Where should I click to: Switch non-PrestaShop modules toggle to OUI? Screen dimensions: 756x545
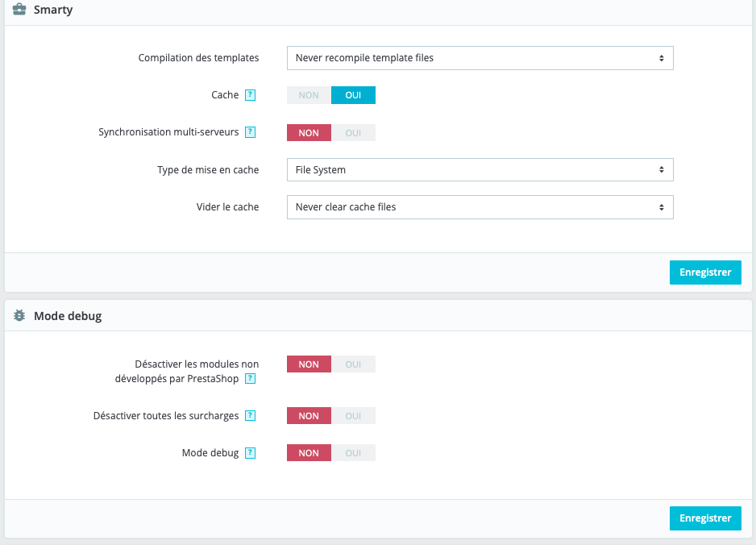(x=353, y=364)
